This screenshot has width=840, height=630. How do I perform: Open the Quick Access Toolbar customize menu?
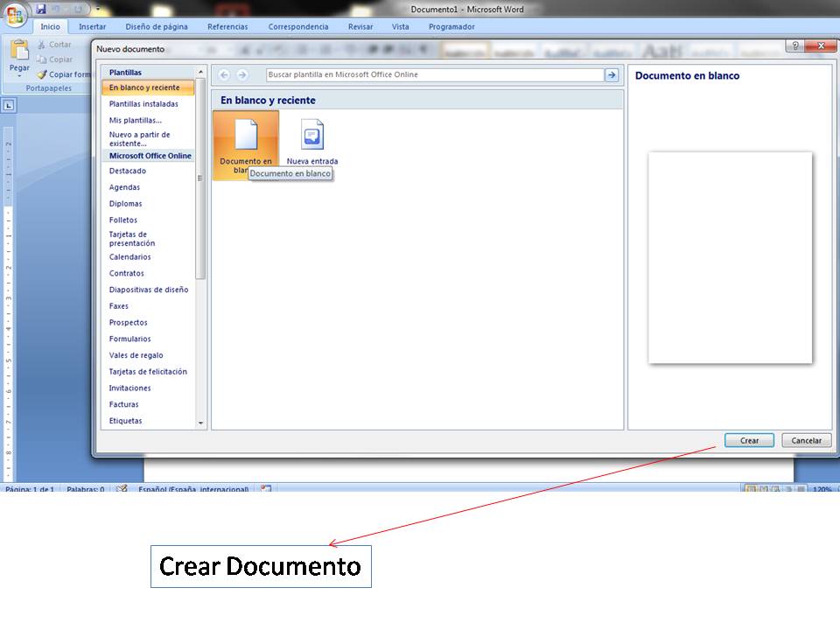(x=97, y=8)
